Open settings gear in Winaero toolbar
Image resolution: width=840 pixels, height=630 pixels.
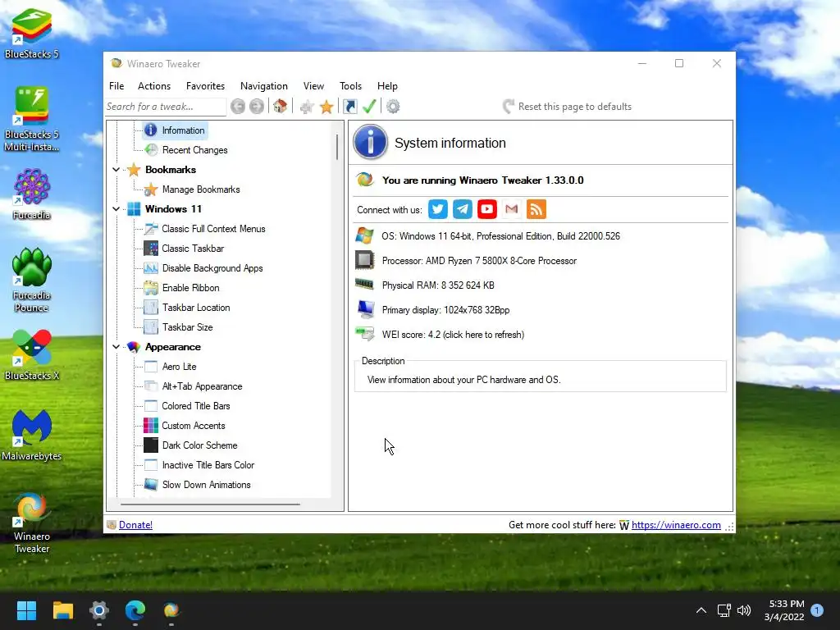click(393, 107)
